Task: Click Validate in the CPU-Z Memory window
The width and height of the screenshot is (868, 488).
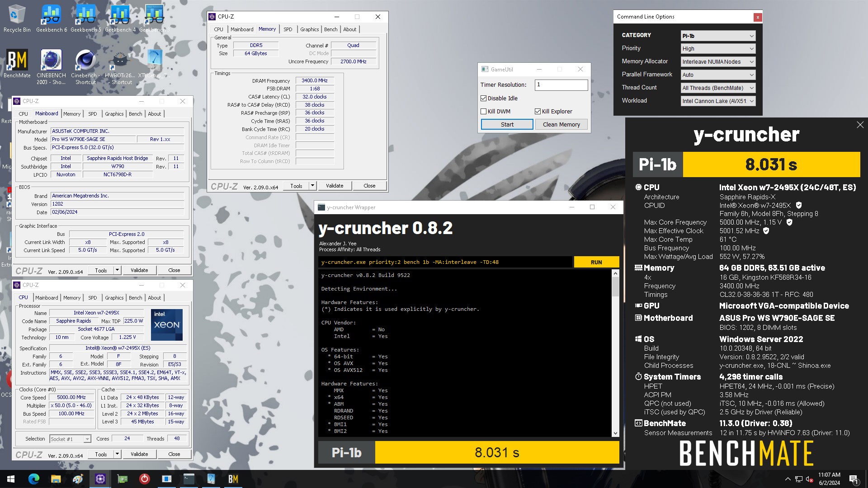Action: coord(335,186)
